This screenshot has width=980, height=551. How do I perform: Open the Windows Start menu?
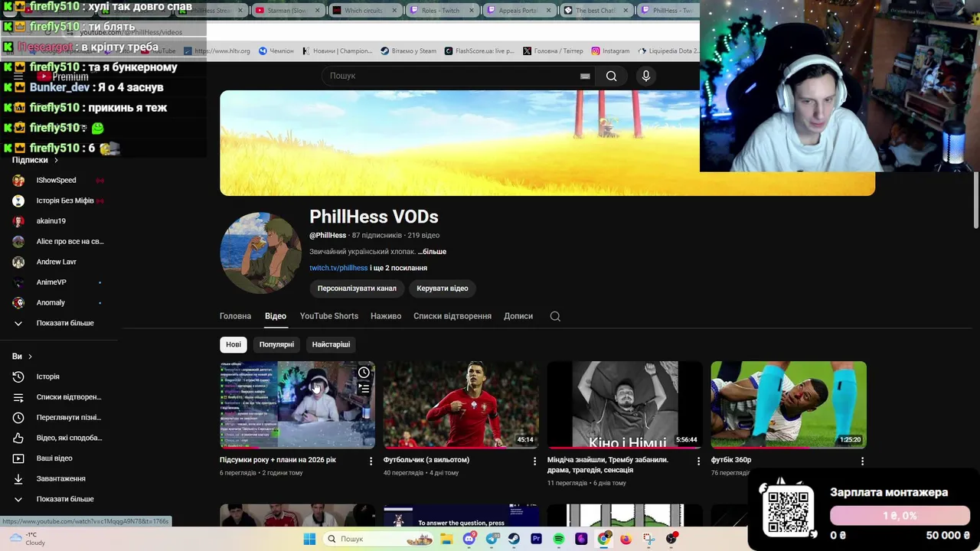tap(309, 539)
